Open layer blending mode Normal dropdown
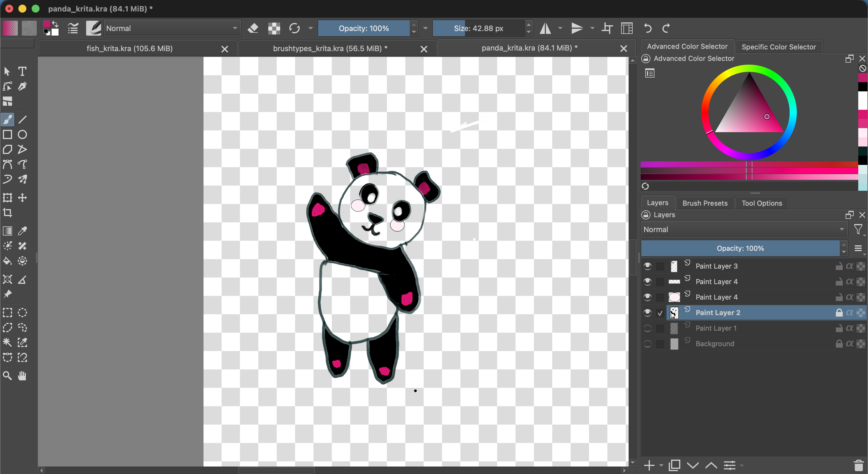The width and height of the screenshot is (868, 474). (744, 229)
